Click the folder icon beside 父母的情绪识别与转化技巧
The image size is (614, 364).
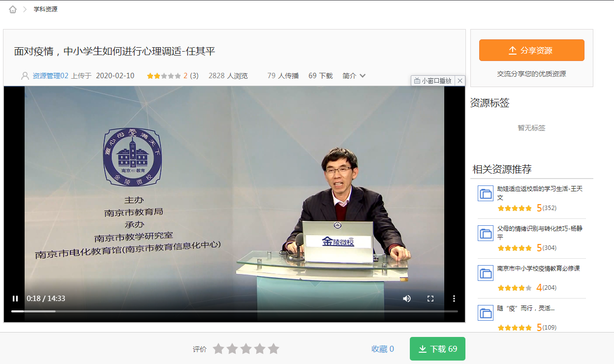485,233
